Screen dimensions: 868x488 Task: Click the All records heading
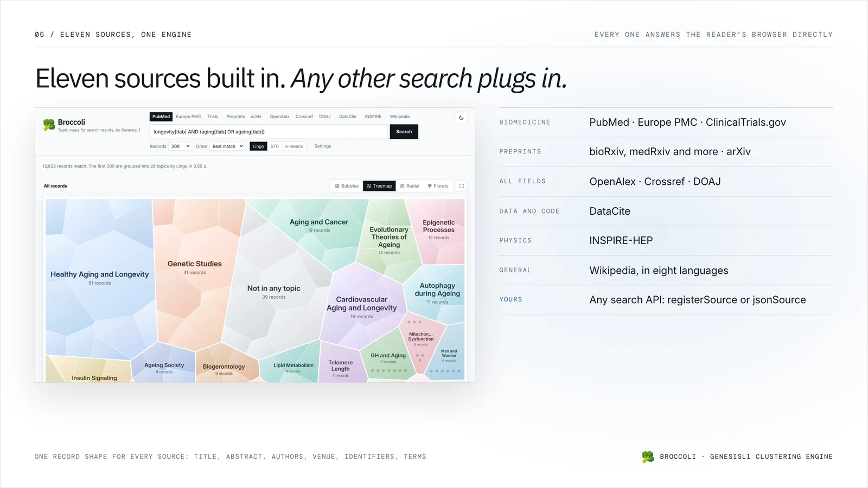coord(55,186)
